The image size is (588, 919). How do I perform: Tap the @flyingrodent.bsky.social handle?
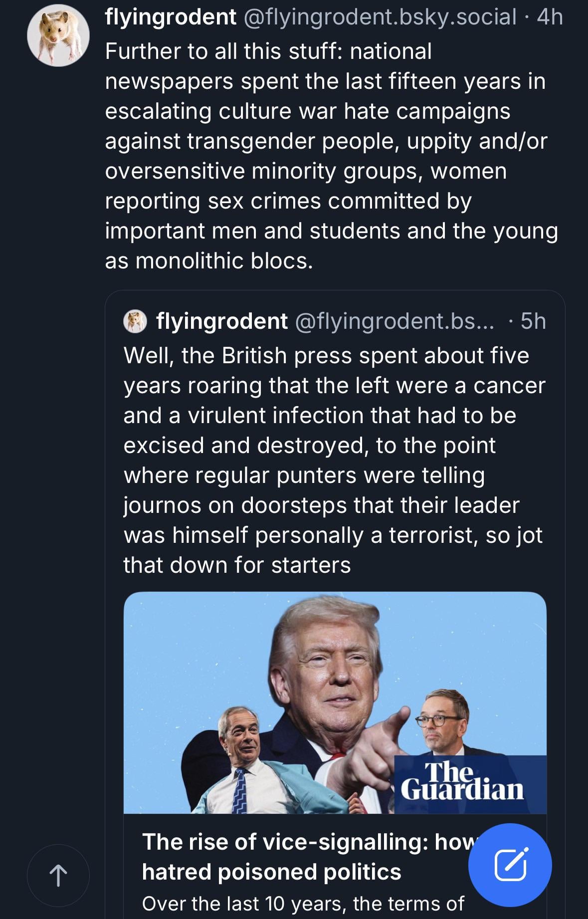coord(380,17)
